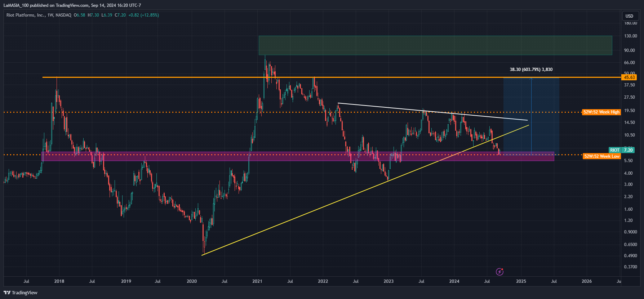Screen dimensions: 644x299
Task: Click 0.4900 on the price axis
Action: [631, 256]
